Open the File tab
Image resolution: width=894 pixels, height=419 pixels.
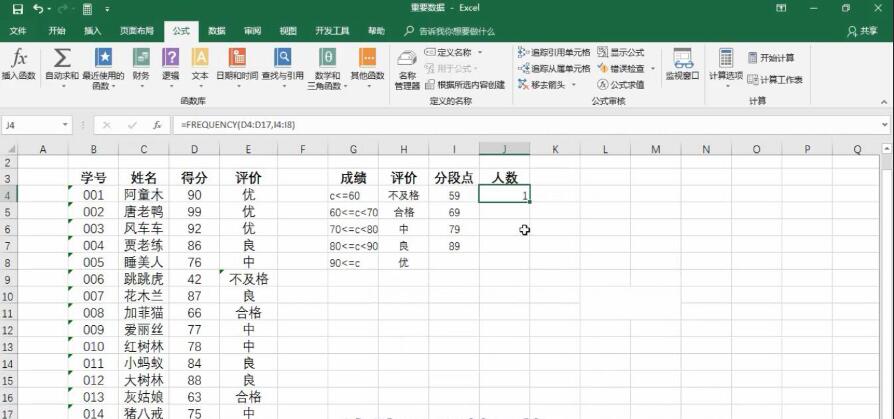(x=18, y=31)
